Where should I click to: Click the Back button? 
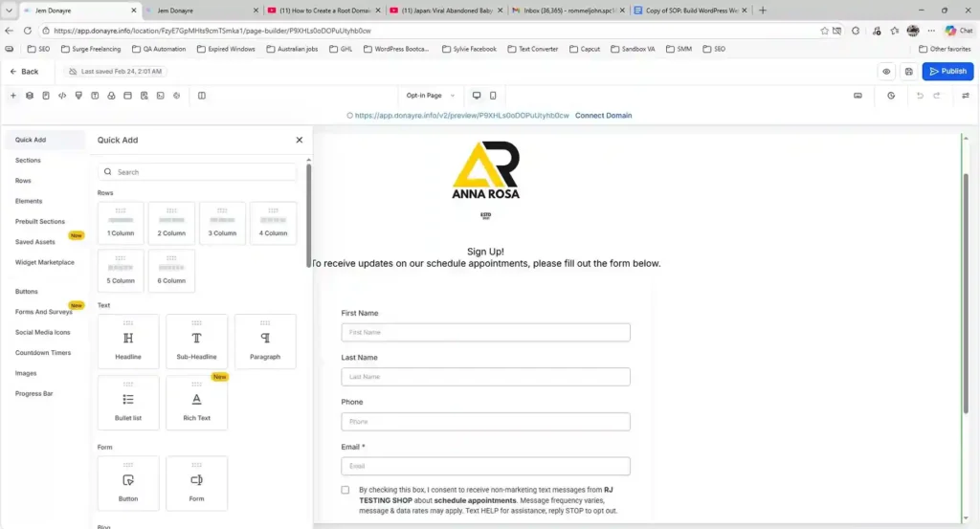pyautogui.click(x=24, y=71)
